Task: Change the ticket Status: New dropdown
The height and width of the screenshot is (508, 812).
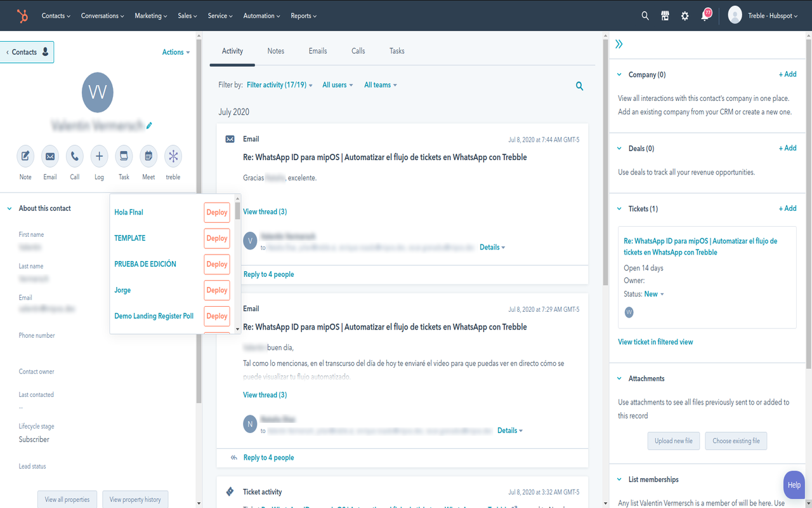Action: [652, 293]
